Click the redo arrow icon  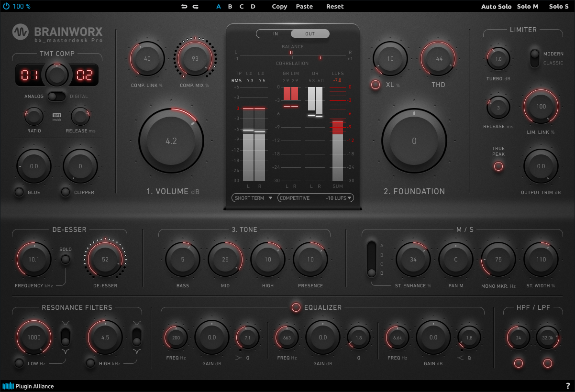click(x=195, y=7)
